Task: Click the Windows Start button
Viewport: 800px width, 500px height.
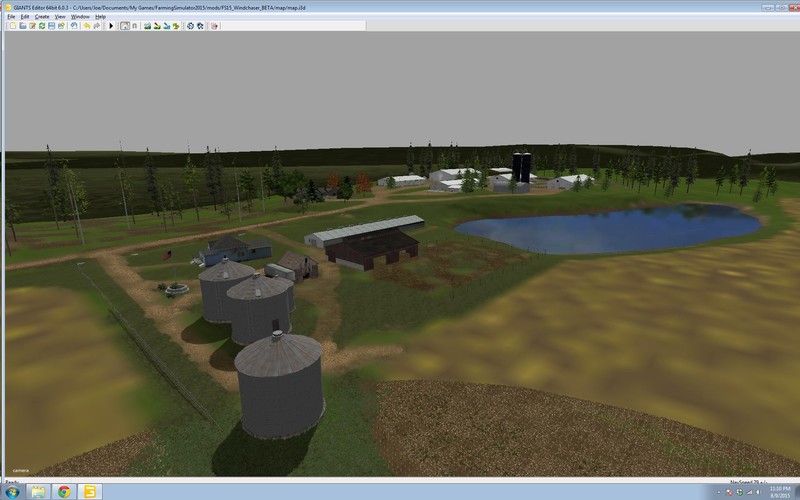Action: [12, 491]
